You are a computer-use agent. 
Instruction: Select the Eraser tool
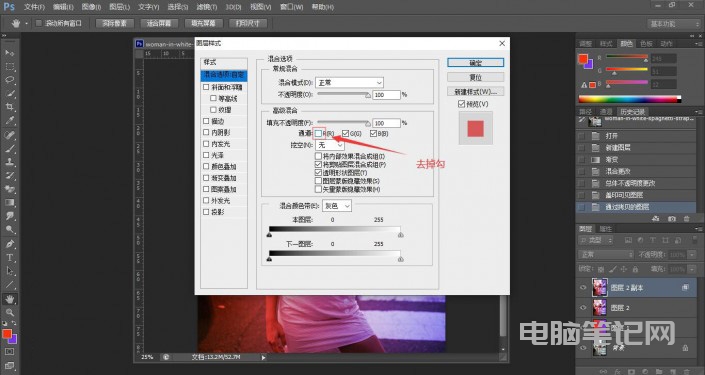[x=9, y=189]
